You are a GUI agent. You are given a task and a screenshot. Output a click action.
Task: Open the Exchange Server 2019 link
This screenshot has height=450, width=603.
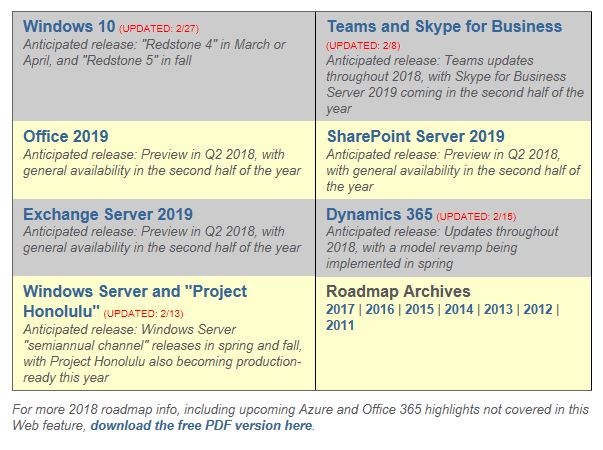point(107,214)
